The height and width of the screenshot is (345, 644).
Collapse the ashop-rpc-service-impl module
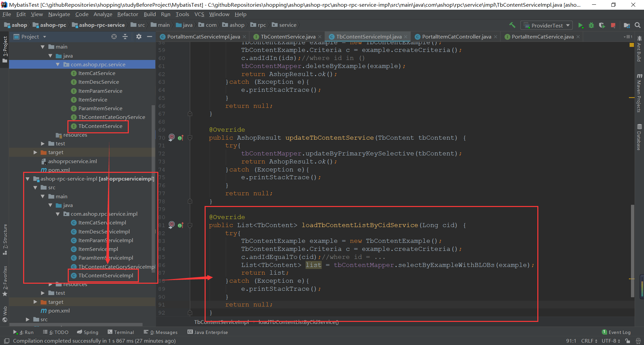pos(28,179)
